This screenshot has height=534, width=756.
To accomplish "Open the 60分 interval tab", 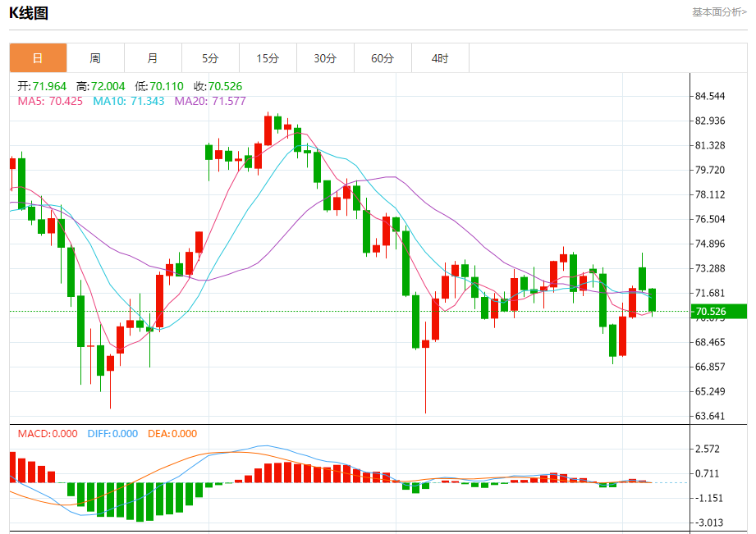I will pos(383,58).
